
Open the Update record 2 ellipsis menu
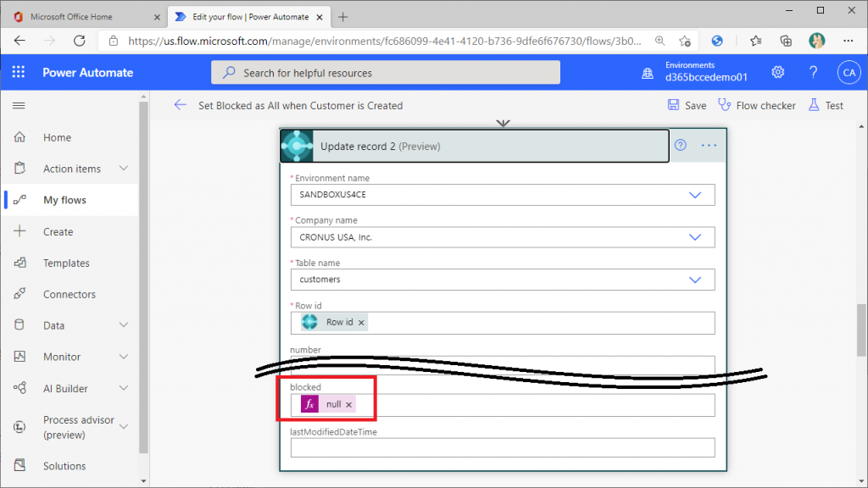click(x=709, y=145)
